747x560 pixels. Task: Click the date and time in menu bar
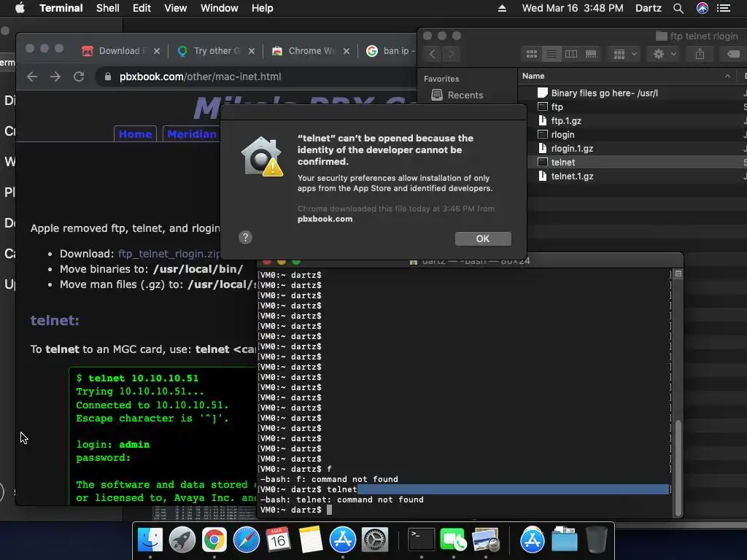tap(572, 8)
